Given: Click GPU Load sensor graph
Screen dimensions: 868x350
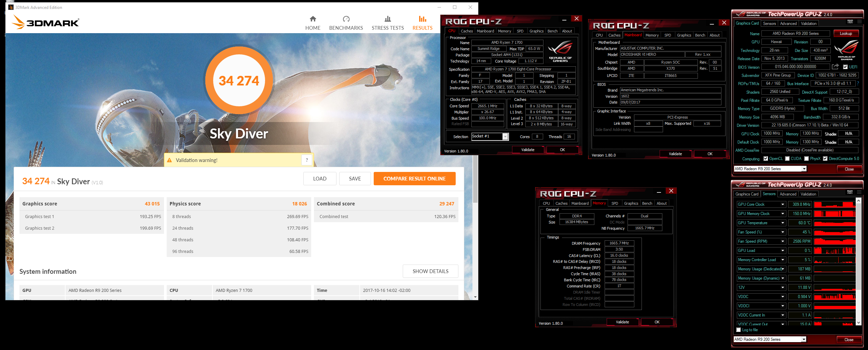Looking at the screenshot, I should pos(835,251).
